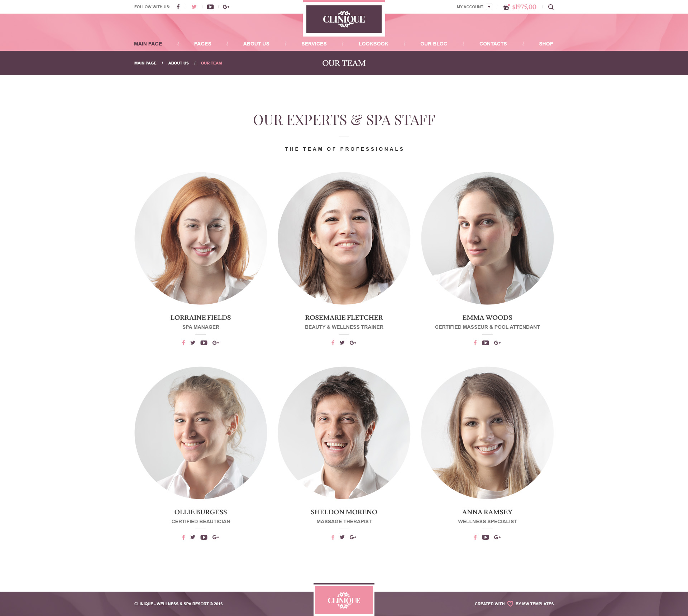Open Ollie Burgess portrait photo

coord(201,433)
